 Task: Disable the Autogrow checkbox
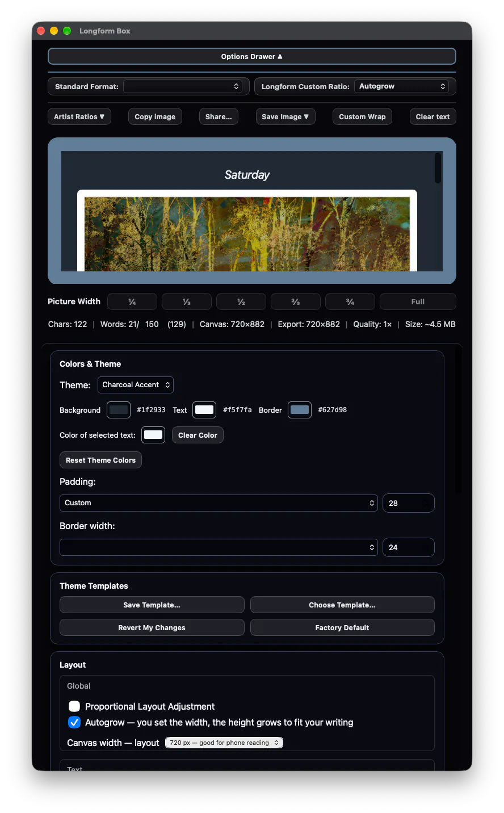coord(74,722)
